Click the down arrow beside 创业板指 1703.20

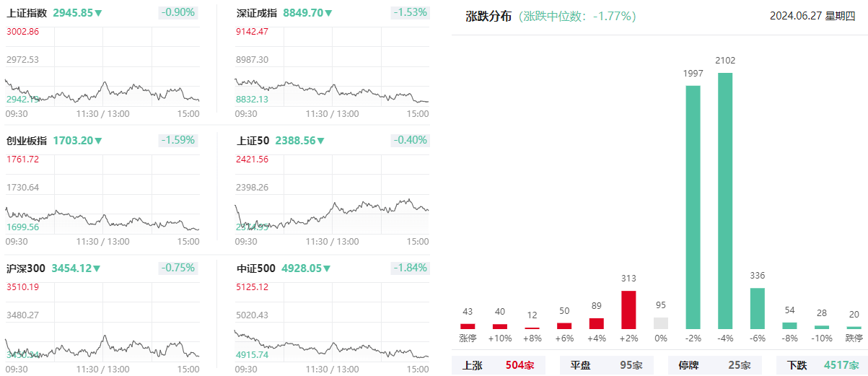click(99, 141)
